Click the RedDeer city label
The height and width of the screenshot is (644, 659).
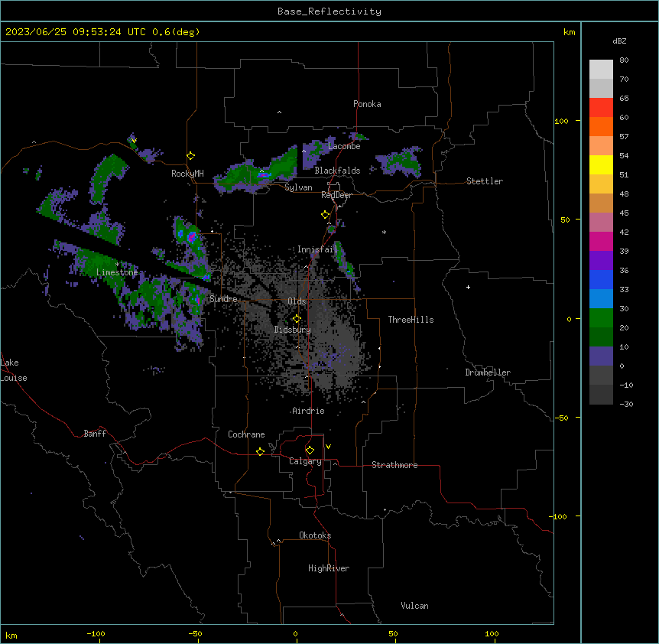coord(336,195)
